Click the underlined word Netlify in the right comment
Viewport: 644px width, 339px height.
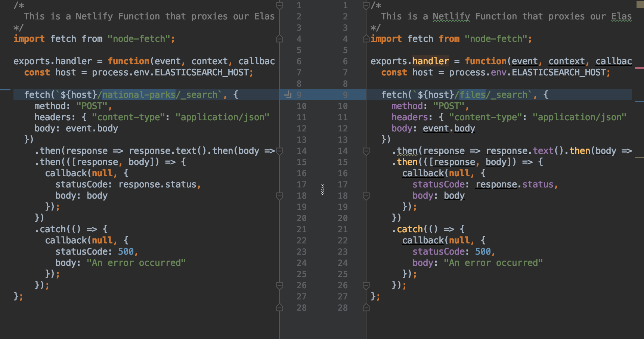coord(451,16)
